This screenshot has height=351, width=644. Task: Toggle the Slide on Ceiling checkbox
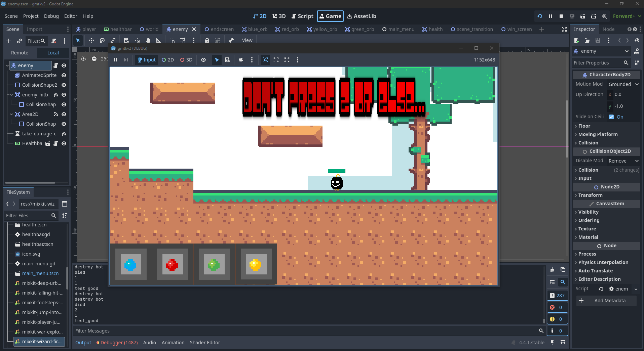pos(611,117)
